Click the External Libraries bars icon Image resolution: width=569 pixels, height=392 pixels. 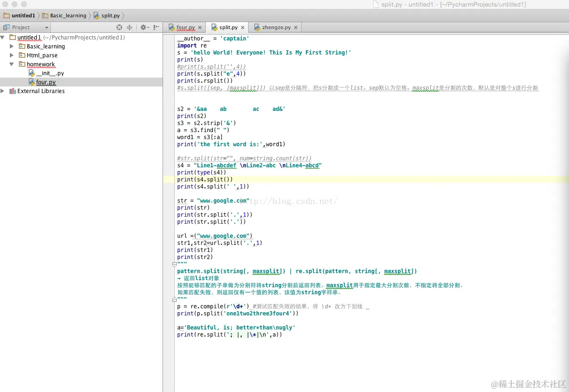(12, 91)
